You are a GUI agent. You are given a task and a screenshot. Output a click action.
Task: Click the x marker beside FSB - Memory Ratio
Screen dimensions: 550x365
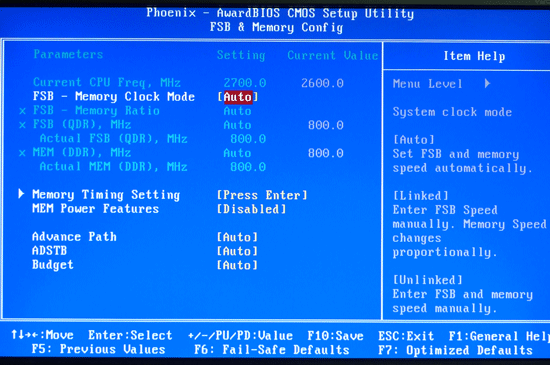tap(22, 111)
